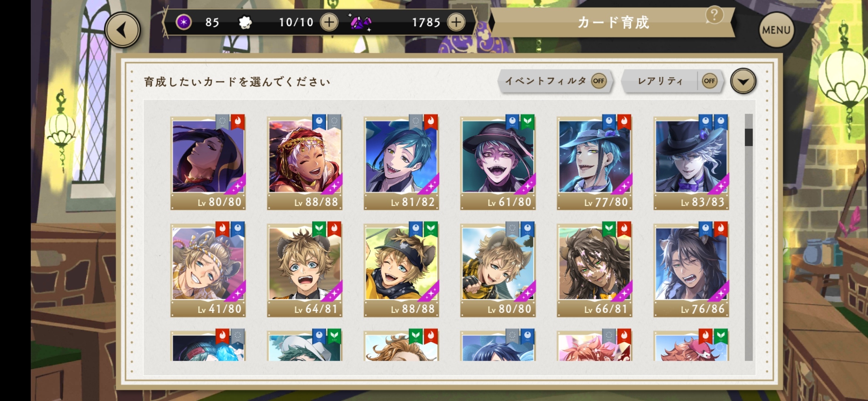Tap the カード育成 title banner

point(613,23)
